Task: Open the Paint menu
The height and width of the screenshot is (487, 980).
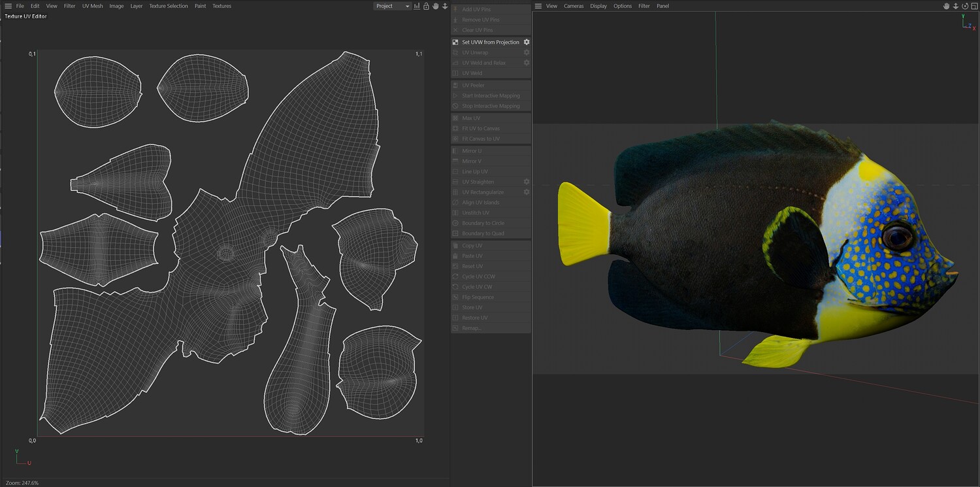Action: [200, 6]
